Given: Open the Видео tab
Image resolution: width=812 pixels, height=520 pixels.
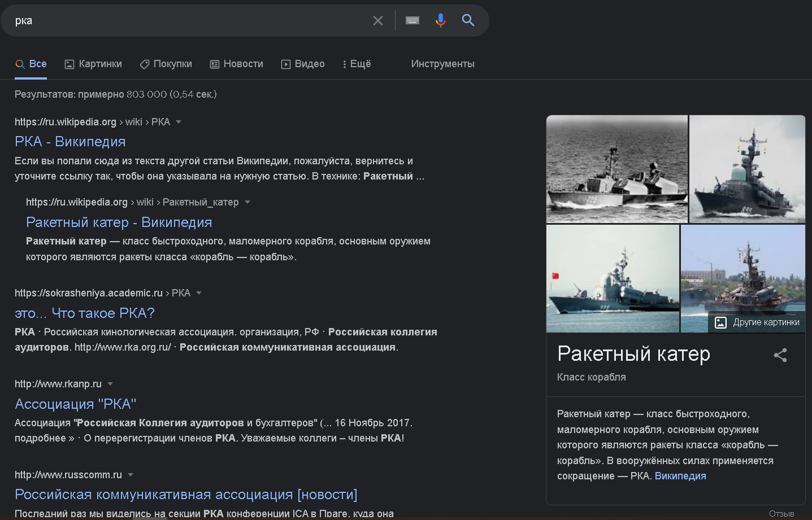Looking at the screenshot, I should 303,64.
